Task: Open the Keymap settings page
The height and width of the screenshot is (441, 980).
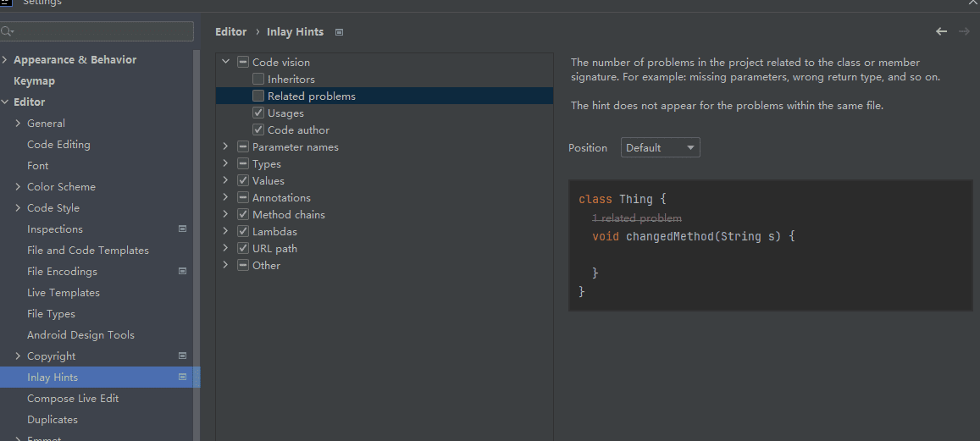Action: click(x=34, y=80)
